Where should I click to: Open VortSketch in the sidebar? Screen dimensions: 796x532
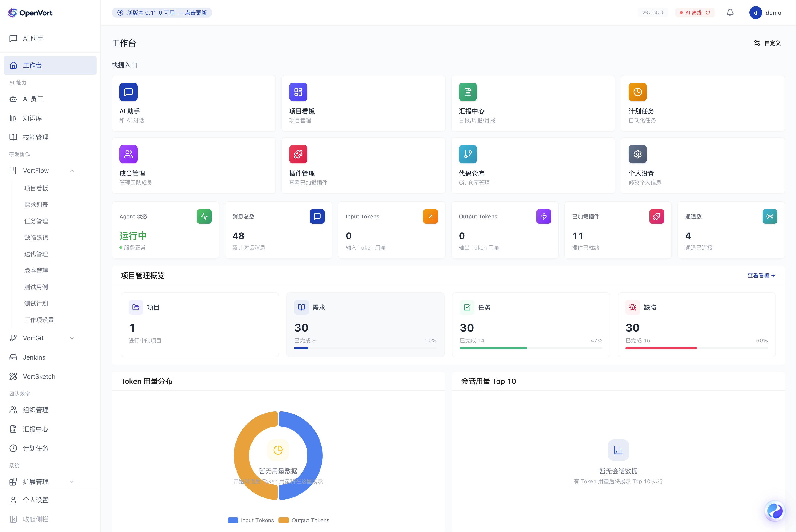pos(50,376)
